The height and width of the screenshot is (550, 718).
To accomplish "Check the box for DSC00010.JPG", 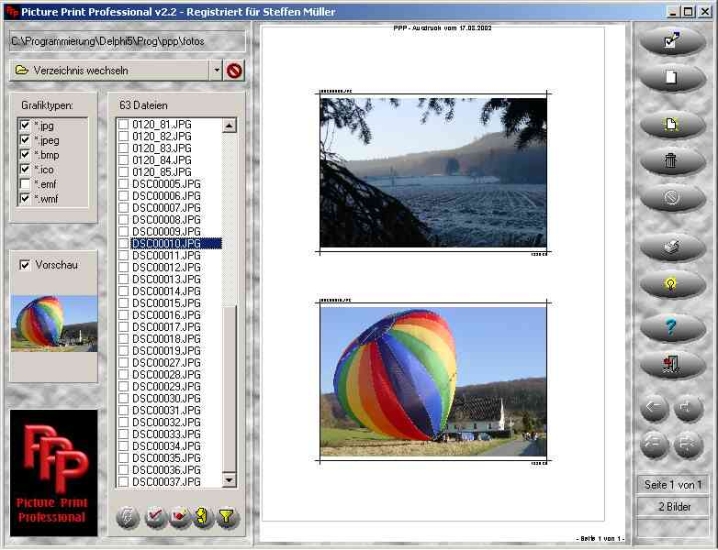I will point(123,243).
